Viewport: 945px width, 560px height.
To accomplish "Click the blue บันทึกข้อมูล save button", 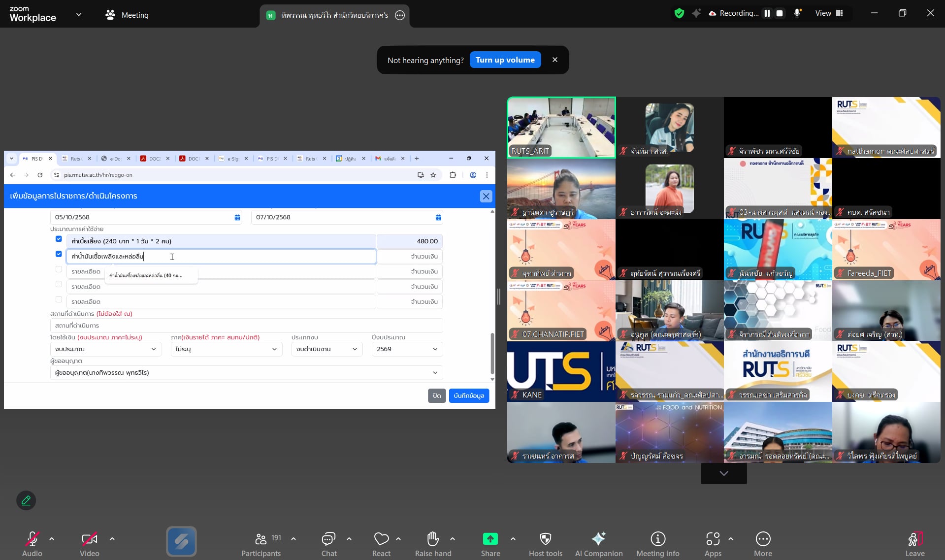I will click(468, 395).
